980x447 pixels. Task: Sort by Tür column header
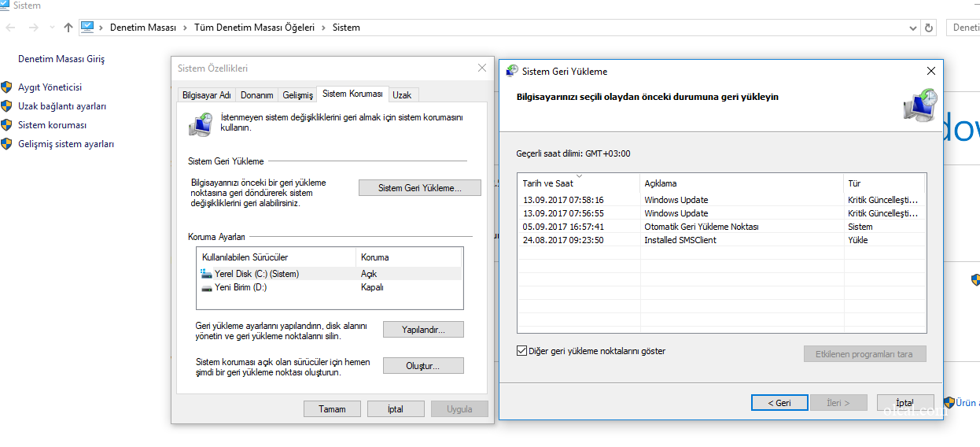(885, 183)
